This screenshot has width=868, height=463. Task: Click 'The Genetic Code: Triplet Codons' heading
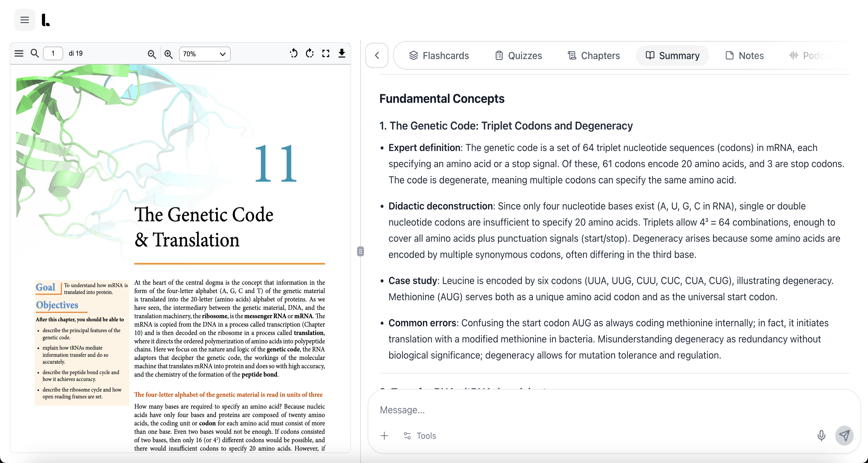506,126
